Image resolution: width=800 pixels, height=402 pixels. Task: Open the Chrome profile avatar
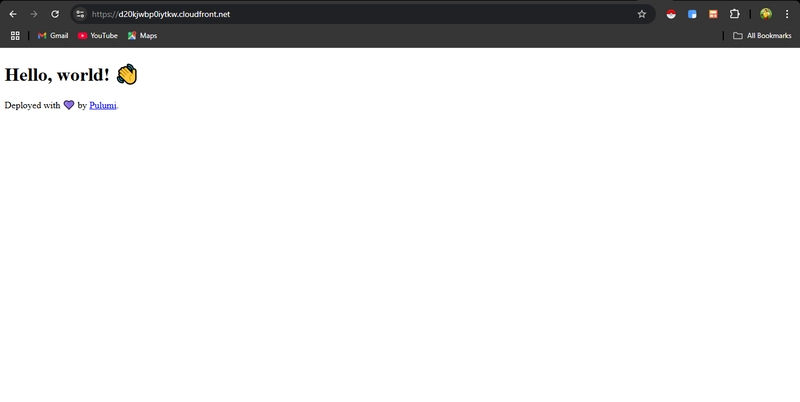(765, 14)
